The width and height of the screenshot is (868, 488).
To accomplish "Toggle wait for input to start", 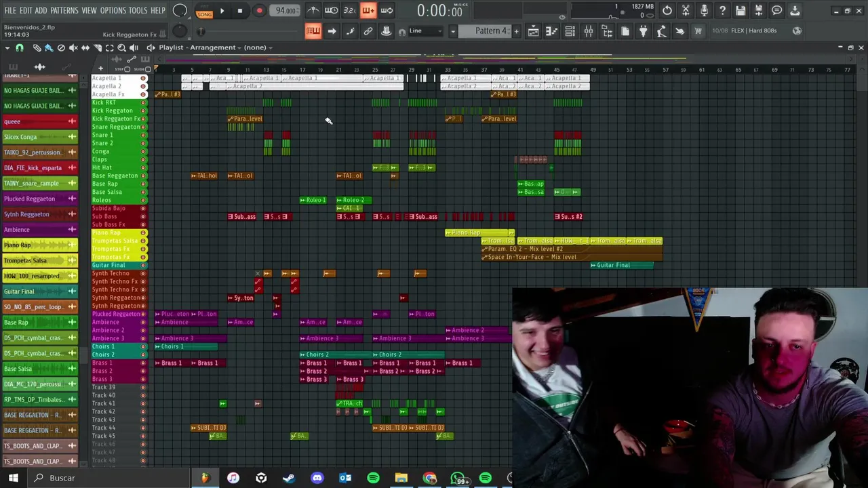I will tap(332, 10).
